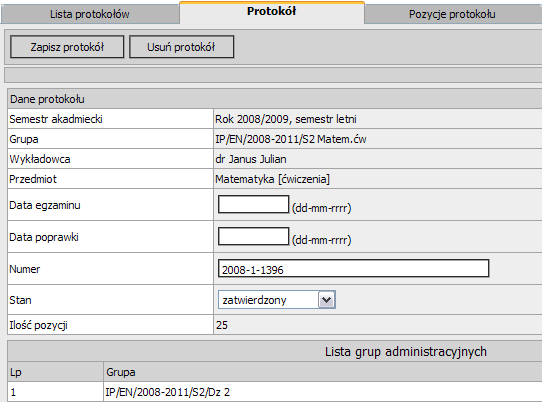Click the Grupa column header in group list
Viewport: 542px width, 402px height.
click(x=121, y=372)
